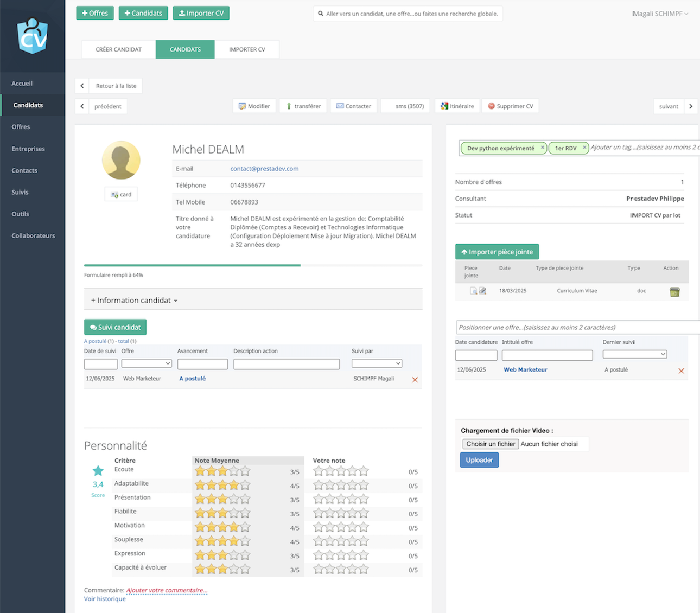Remove the 'Dev python expérimenté' tag
This screenshot has width=700, height=613.
pos(542,148)
